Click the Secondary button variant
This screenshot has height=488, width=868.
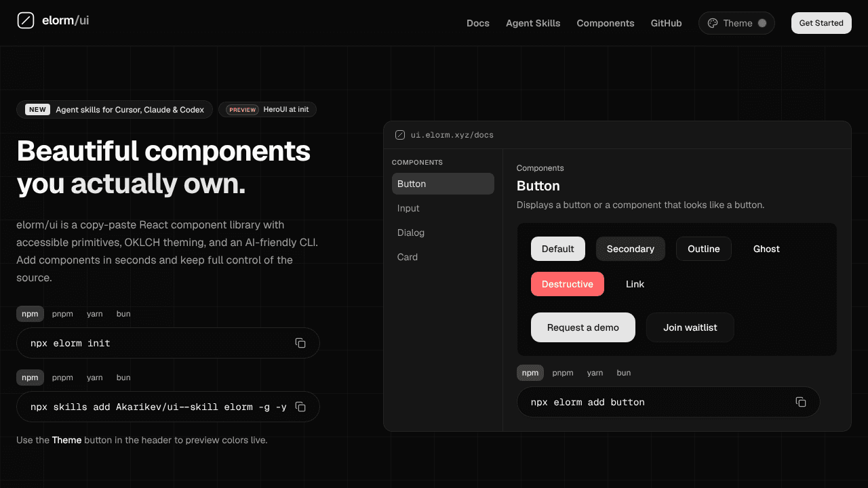(x=631, y=249)
